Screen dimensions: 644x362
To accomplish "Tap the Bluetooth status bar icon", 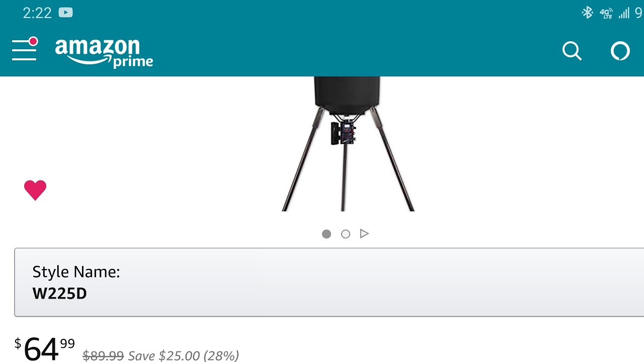I will coord(587,13).
